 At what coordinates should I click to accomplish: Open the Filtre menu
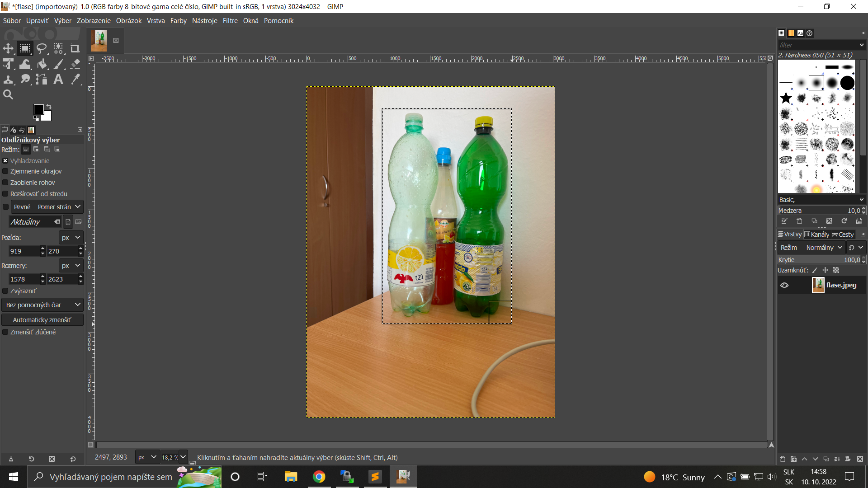click(x=230, y=21)
